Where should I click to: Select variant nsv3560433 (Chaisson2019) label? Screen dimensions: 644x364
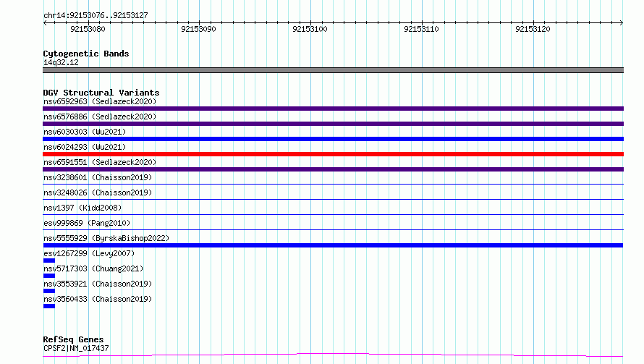(x=98, y=299)
